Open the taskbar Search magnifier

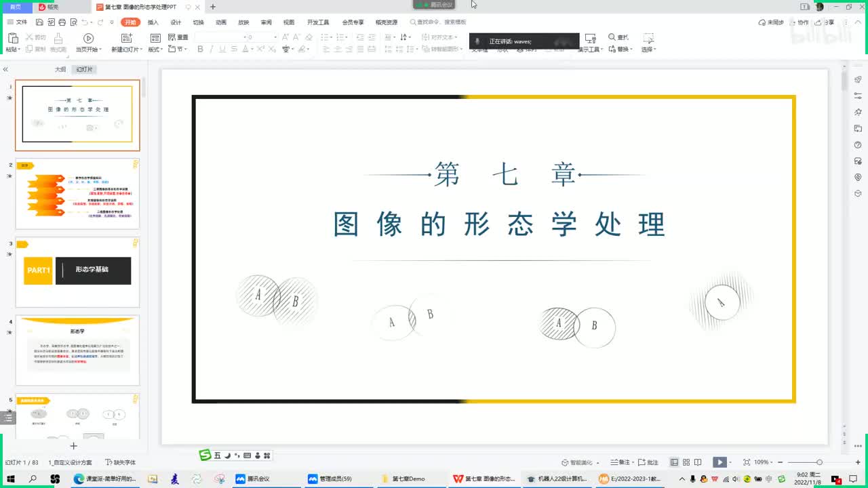click(33, 479)
